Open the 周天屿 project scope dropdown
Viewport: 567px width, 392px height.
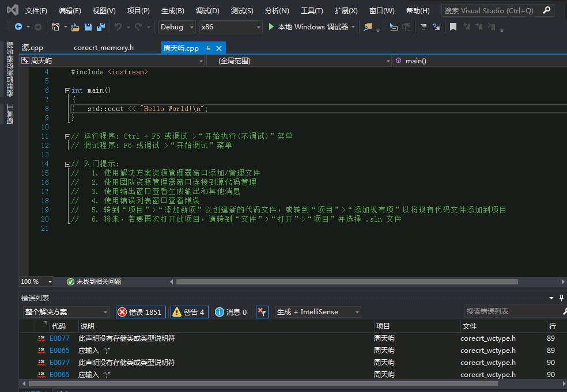112,60
